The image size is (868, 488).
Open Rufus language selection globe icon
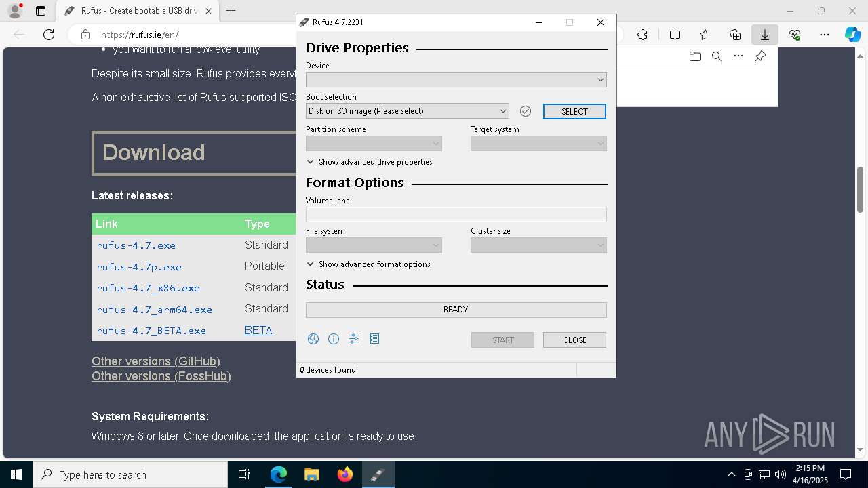click(313, 339)
